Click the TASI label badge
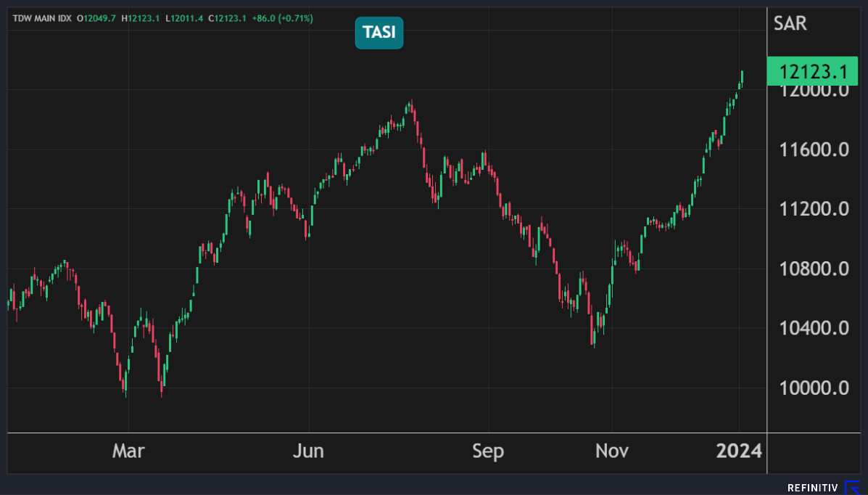 (x=379, y=33)
